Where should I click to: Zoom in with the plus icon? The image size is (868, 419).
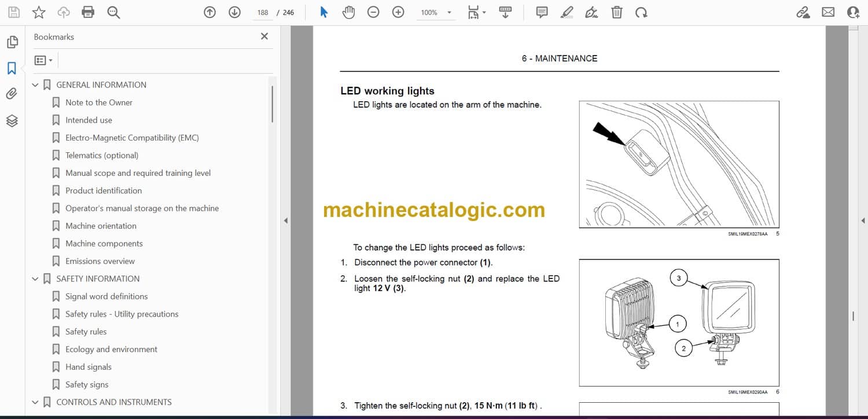398,12
